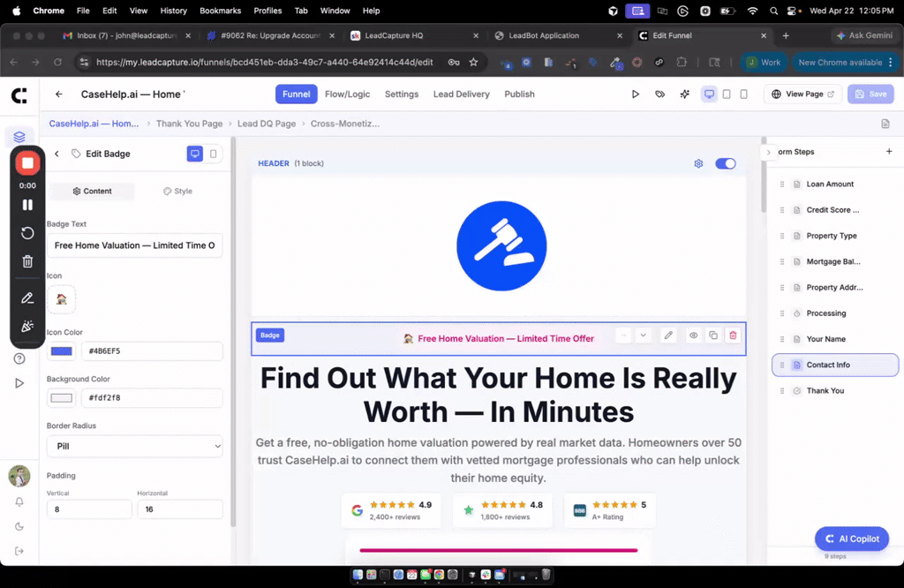Select the Processing step
The width and height of the screenshot is (904, 588).
tap(835, 313)
